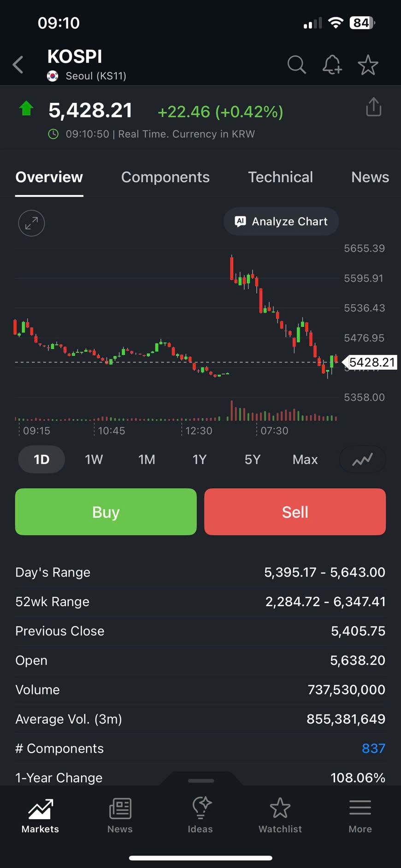Open the Components tab
This screenshot has width=401, height=868.
(165, 177)
